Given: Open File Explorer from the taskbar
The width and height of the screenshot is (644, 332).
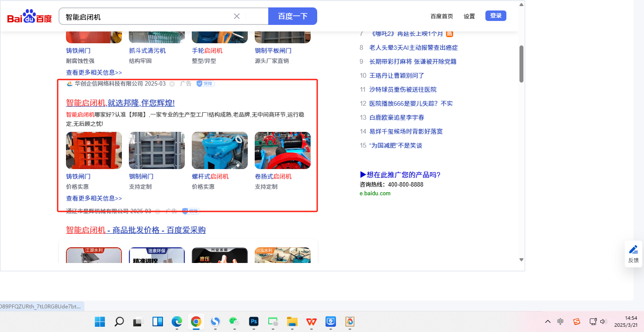Looking at the screenshot, I should click(292, 322).
